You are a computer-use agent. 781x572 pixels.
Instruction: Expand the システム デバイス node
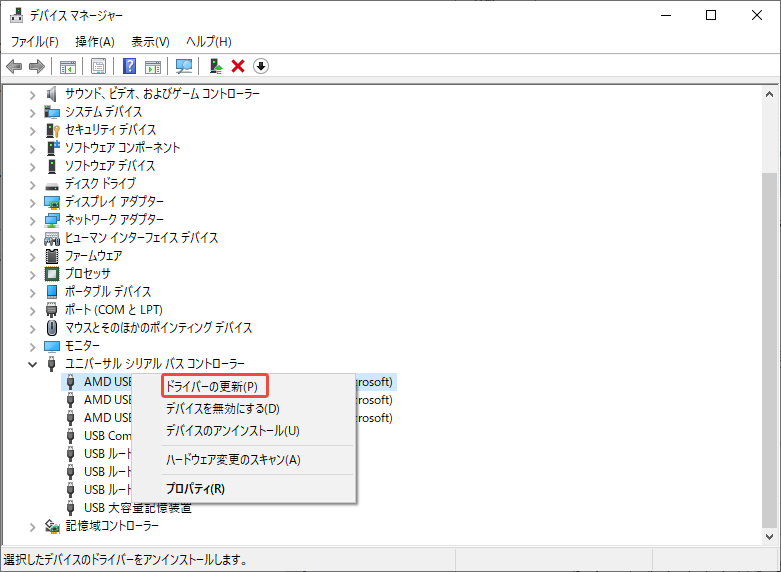click(x=32, y=113)
